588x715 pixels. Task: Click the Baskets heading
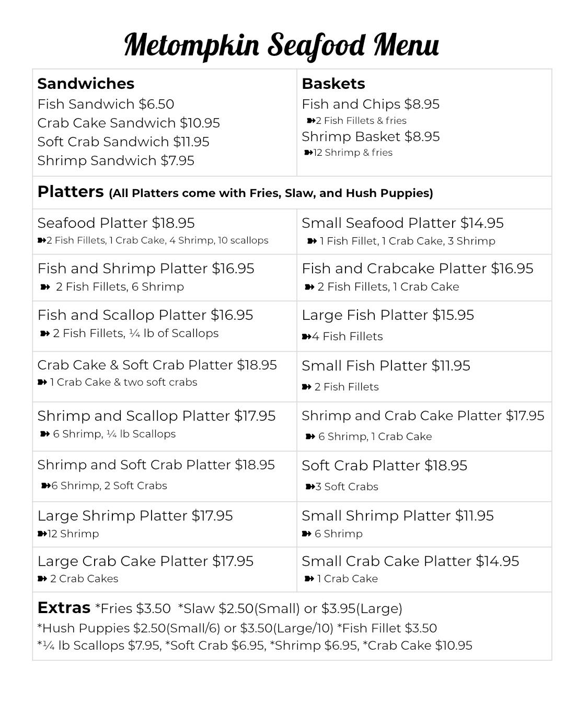click(x=333, y=84)
